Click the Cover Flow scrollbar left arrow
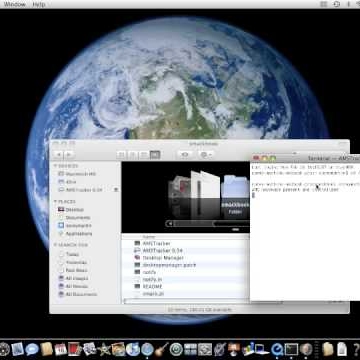Image resolution: width=360 pixels, height=360 pixels. tap(169, 224)
